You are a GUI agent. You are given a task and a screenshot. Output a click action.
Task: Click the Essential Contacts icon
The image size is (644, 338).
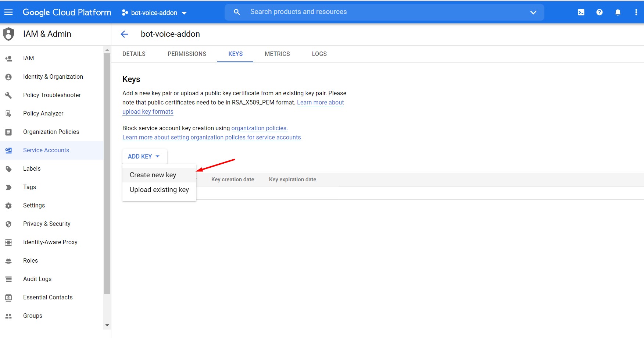tap(8, 298)
